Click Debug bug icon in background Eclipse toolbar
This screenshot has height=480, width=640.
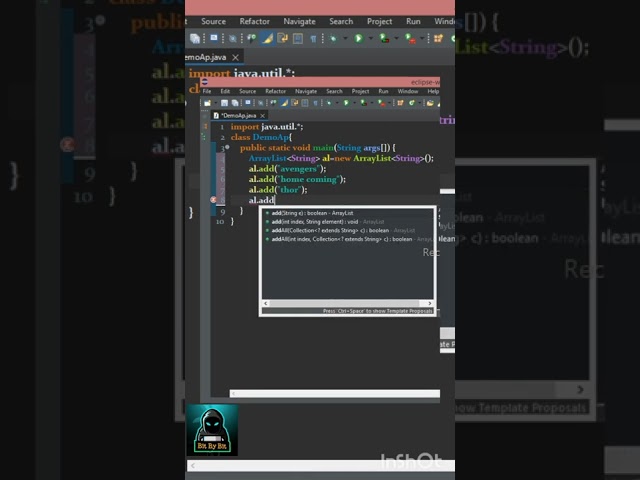pyautogui.click(x=333, y=38)
